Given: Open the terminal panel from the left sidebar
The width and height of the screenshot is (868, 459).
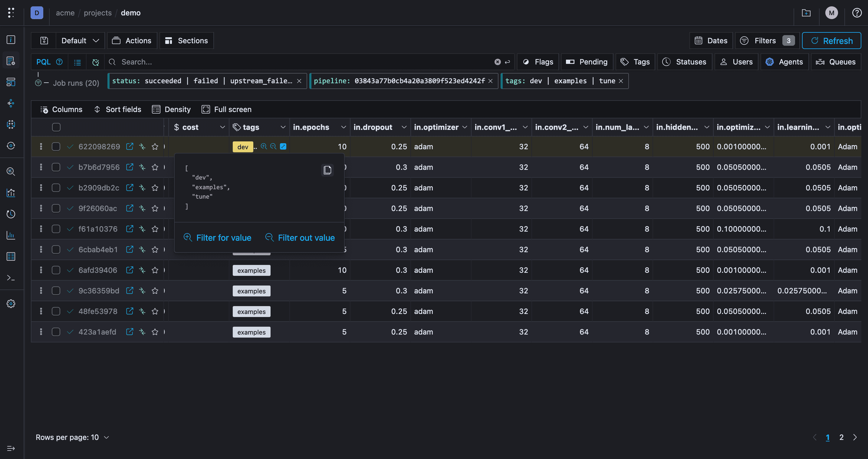Looking at the screenshot, I should pyautogui.click(x=11, y=278).
